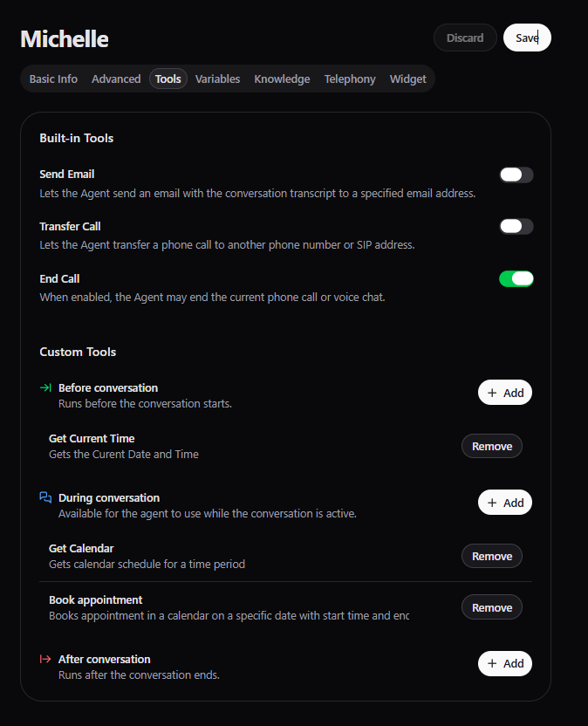
Task: Enable the Send Email toggle
Action: click(x=516, y=175)
